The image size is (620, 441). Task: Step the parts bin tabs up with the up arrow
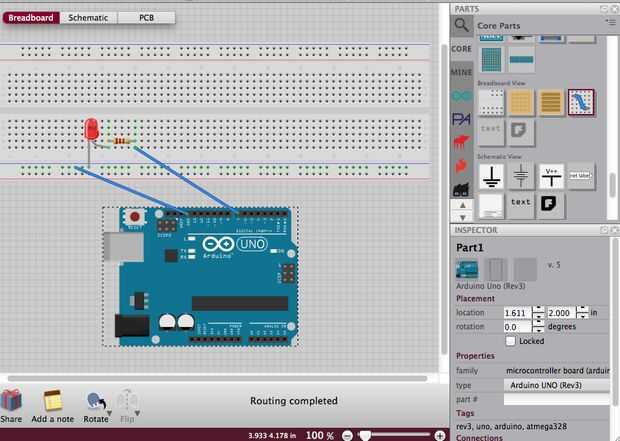[462, 205]
